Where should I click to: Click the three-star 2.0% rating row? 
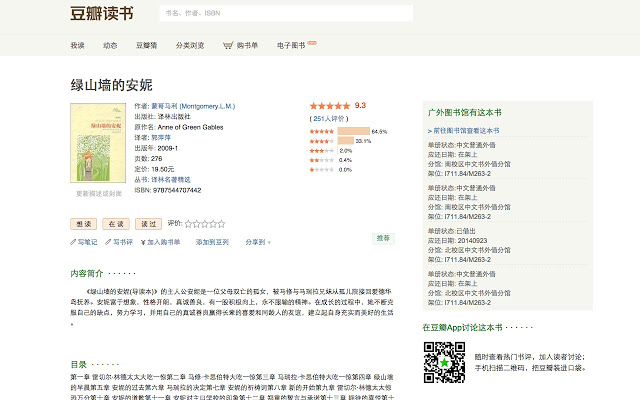[331, 151]
